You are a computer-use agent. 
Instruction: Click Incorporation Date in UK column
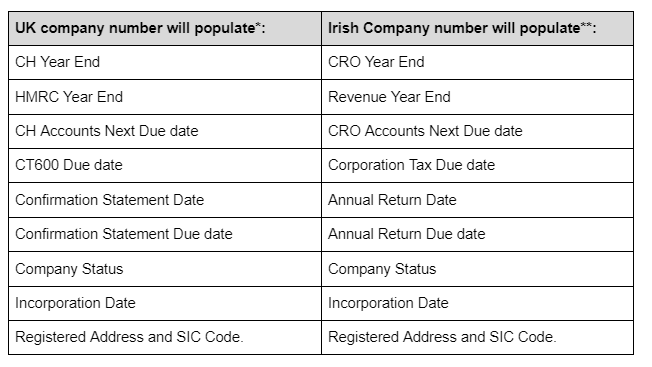tap(165, 303)
